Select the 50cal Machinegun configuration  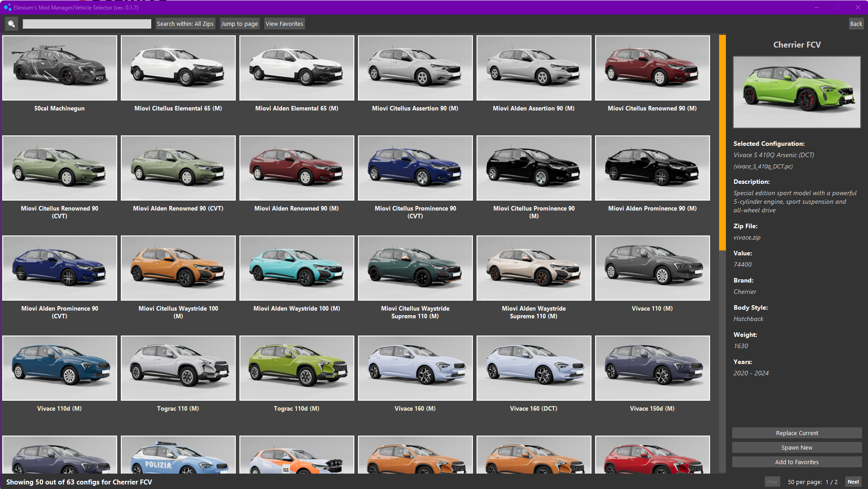click(60, 68)
